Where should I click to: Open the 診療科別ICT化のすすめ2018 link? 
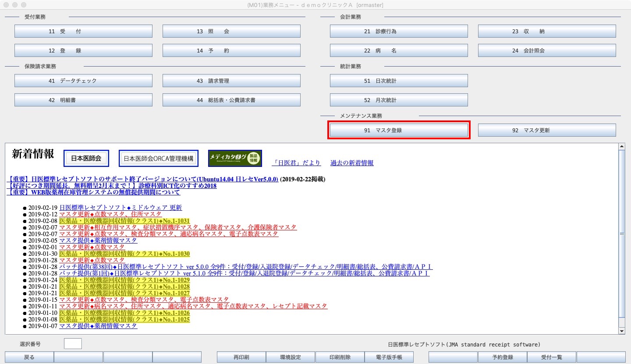click(112, 186)
